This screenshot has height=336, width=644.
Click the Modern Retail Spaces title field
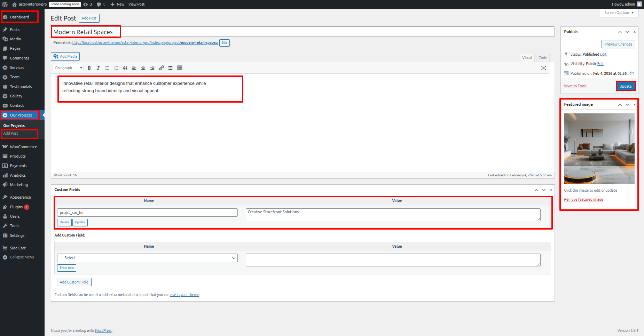pyautogui.click(x=302, y=32)
